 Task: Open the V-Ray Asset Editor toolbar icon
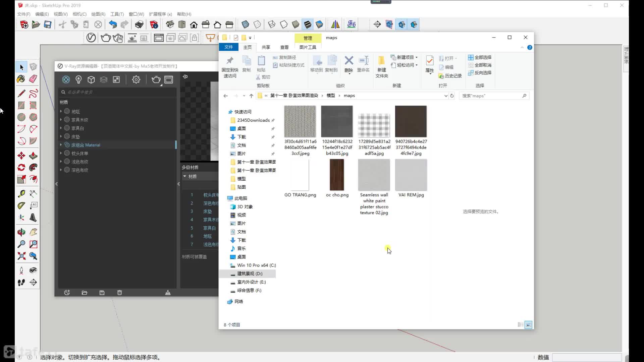point(91,38)
